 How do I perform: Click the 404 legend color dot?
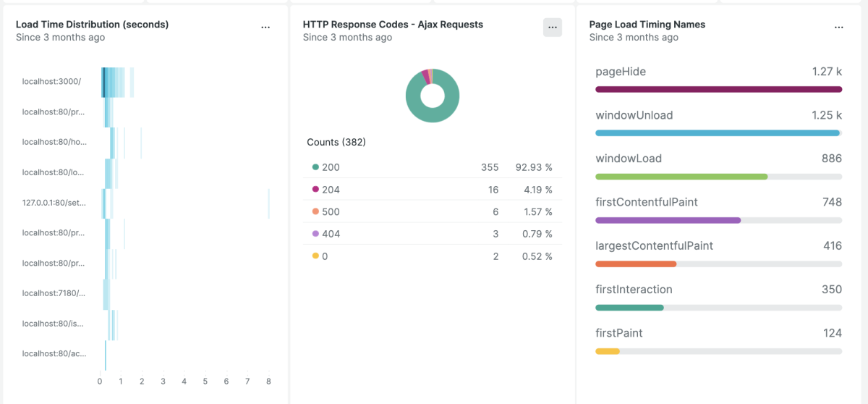[315, 234]
